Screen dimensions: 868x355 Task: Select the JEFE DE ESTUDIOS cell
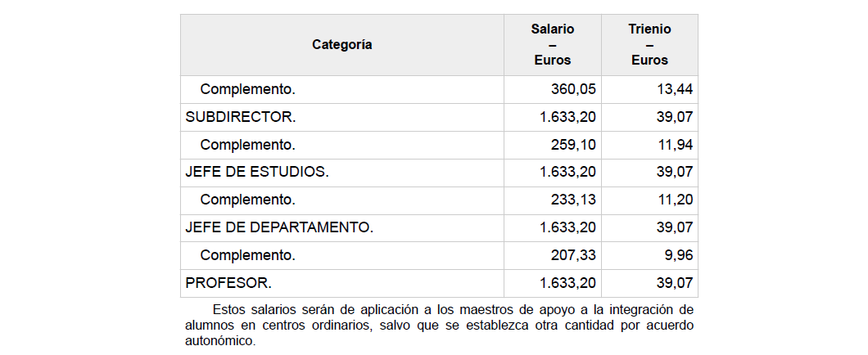257,173
